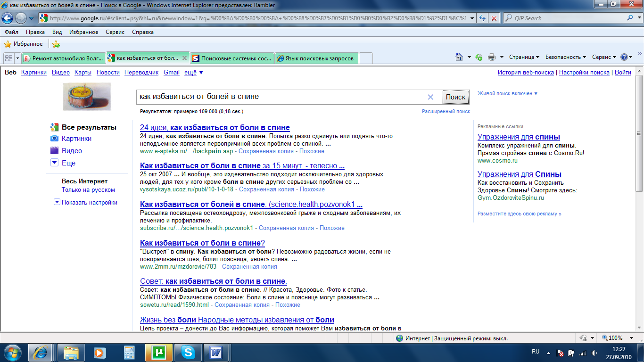Open Internet Explorer taskbar icon
The image size is (644, 362).
(x=40, y=352)
